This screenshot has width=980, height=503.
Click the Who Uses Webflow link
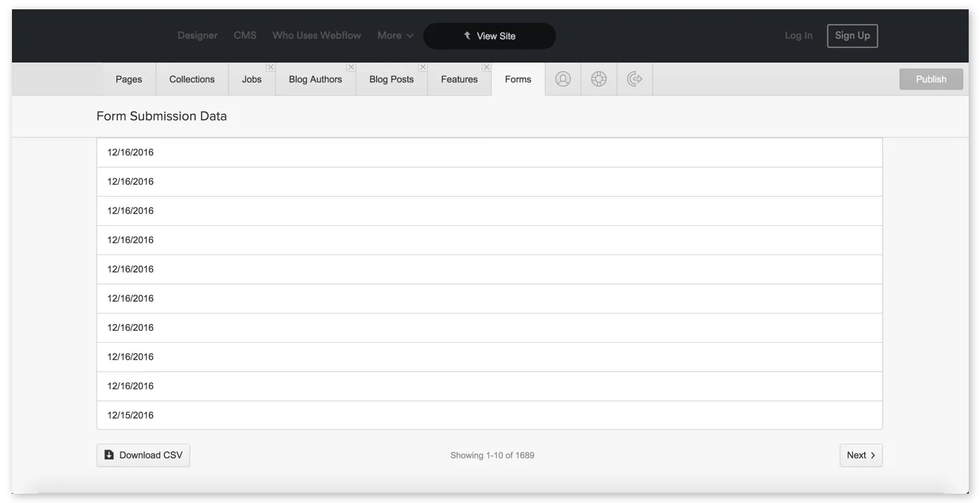(316, 35)
